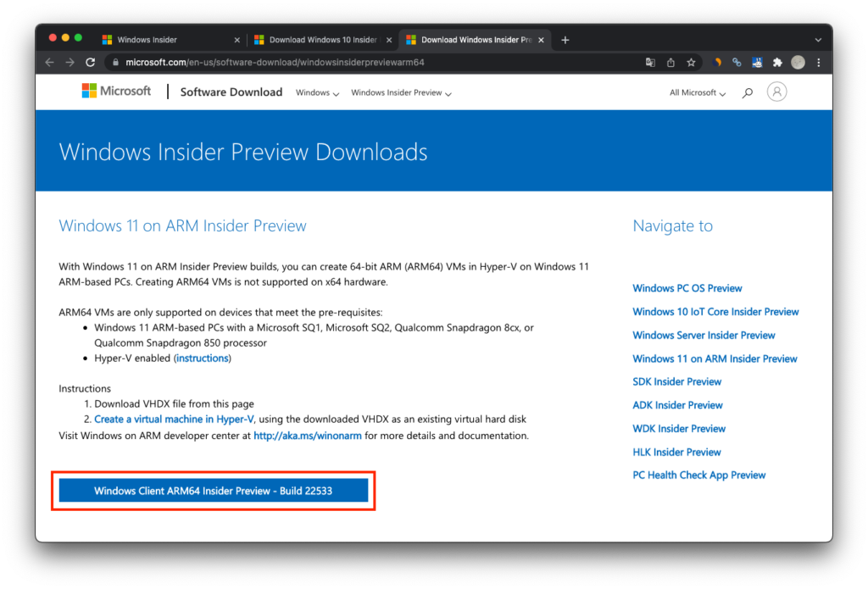The height and width of the screenshot is (589, 868).
Task: Bookmark the page using the star icon
Action: tap(691, 62)
